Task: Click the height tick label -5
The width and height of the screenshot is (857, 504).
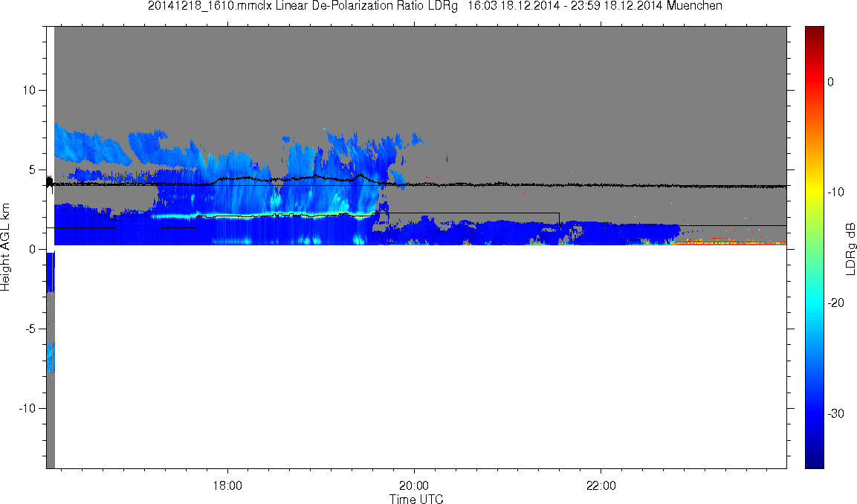Action: tap(30, 329)
